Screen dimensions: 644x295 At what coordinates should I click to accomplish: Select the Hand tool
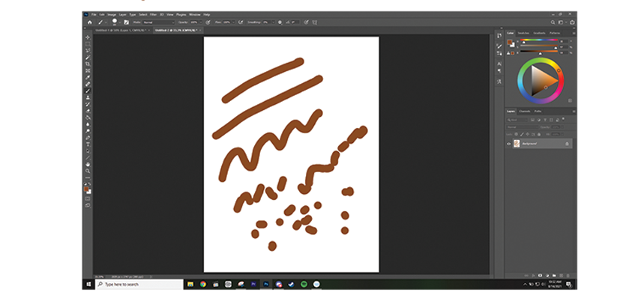pyautogui.click(x=88, y=164)
